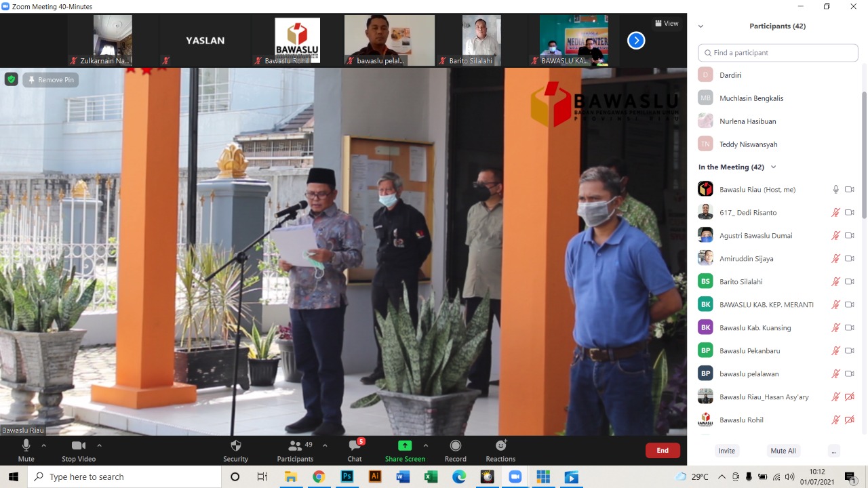Collapse the In the Meeting section
The height and width of the screenshot is (488, 868).
773,167
